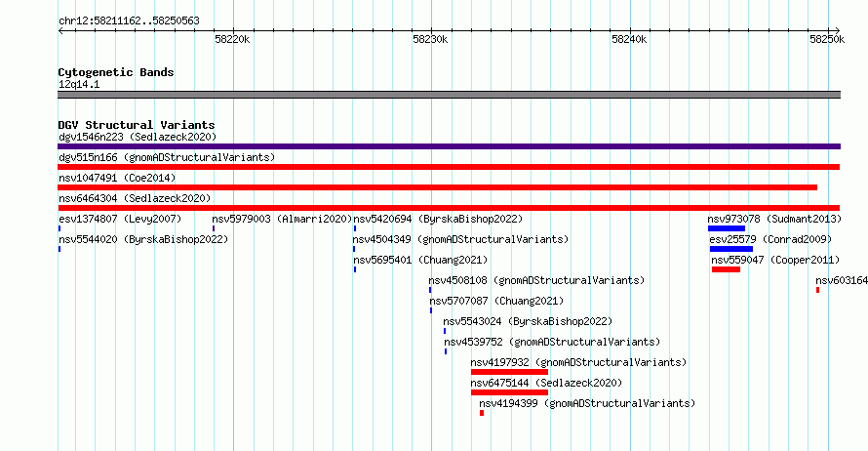Click the 58240k ruler tick label

(629, 39)
